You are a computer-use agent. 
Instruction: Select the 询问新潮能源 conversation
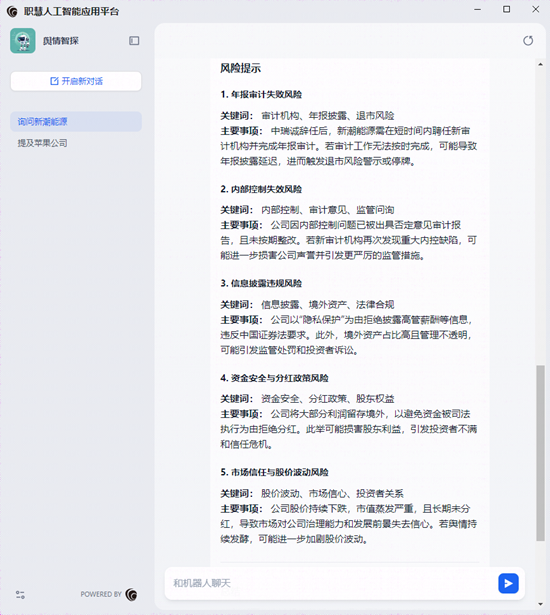(x=76, y=122)
